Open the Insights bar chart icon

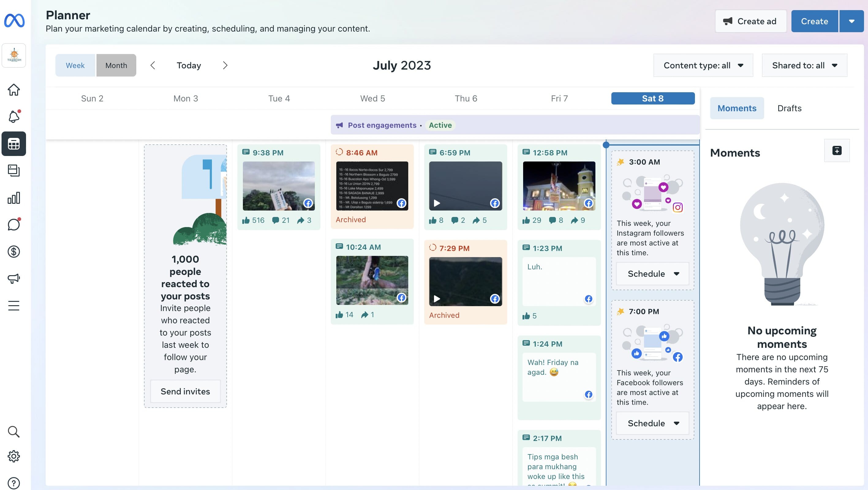click(x=14, y=198)
